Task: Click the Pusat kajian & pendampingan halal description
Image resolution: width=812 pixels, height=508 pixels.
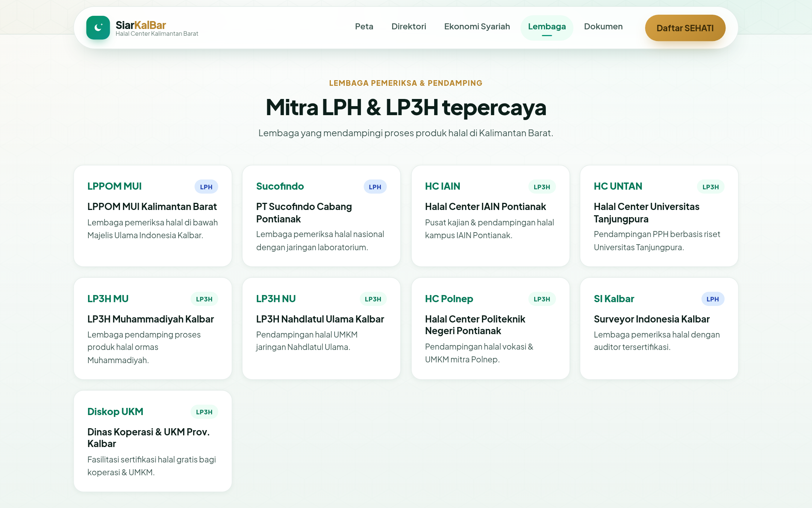Action: [x=489, y=229]
